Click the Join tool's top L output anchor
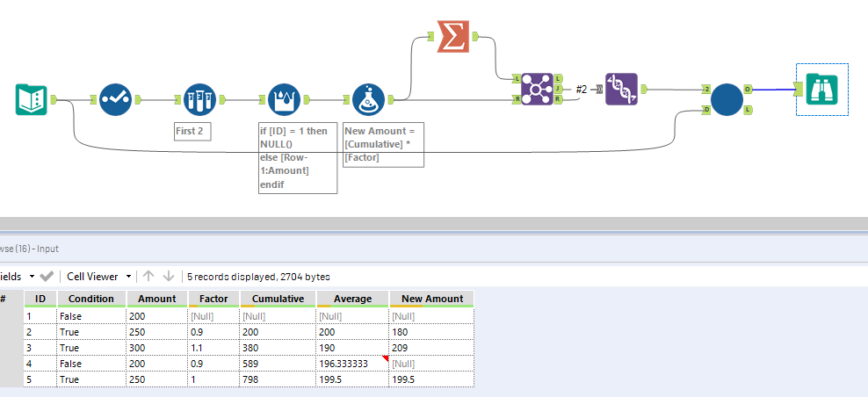 tap(559, 77)
